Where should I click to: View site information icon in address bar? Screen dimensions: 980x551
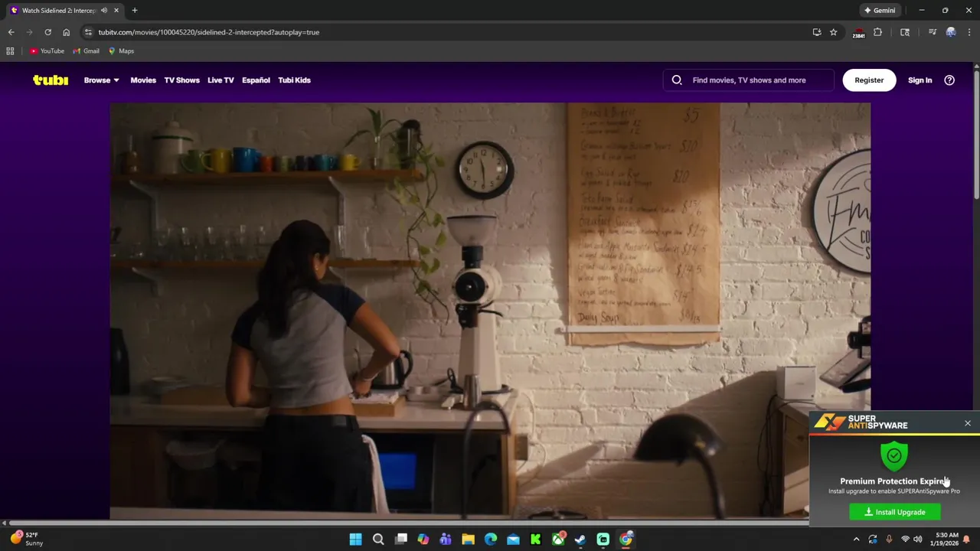tap(88, 32)
